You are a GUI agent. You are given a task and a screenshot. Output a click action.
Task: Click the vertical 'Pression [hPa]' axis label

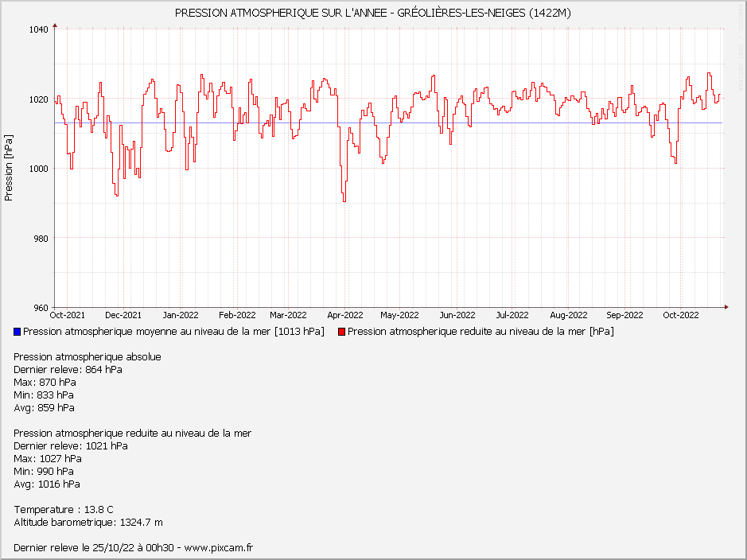coord(9,168)
